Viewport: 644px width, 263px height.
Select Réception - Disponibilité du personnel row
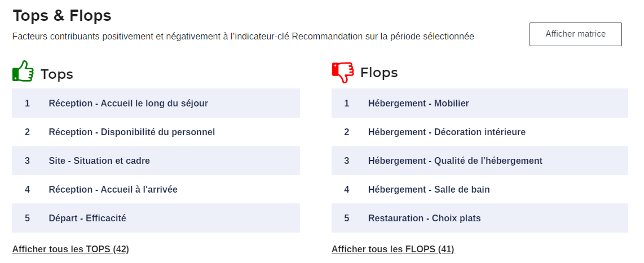(131, 132)
